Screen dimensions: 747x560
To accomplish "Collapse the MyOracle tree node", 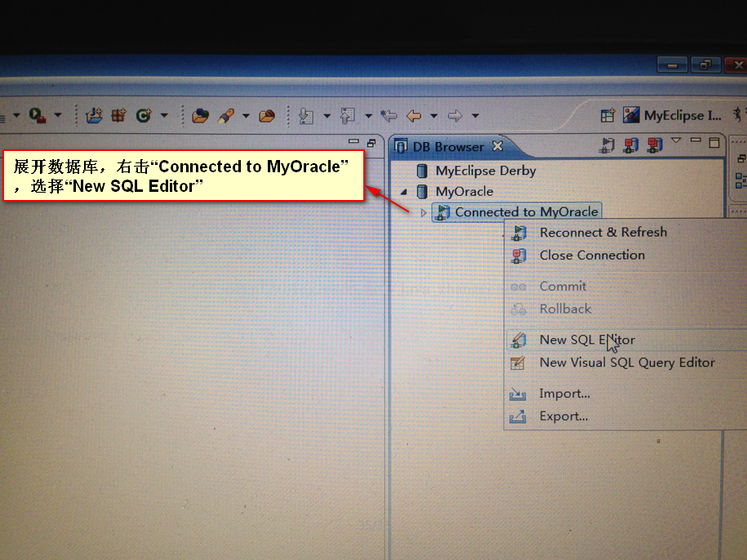I will point(404,192).
